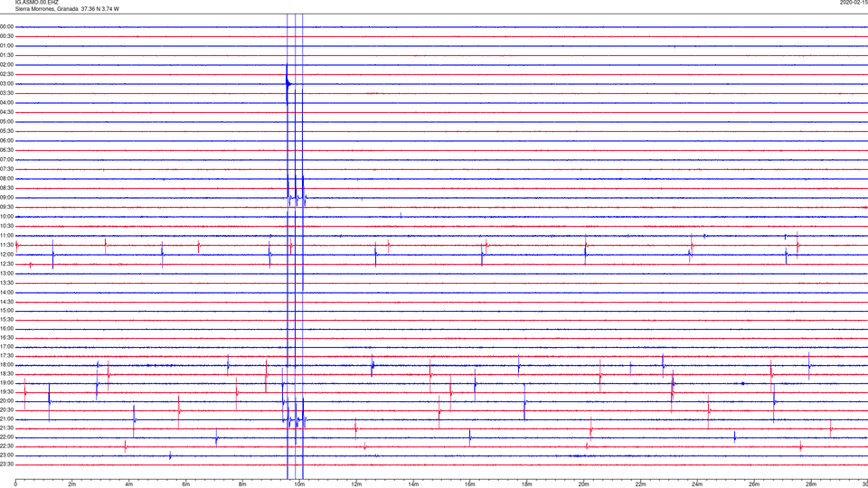Select the 11:00 trace time label
Image resolution: width=868 pixels, height=488 pixels.
6,236
